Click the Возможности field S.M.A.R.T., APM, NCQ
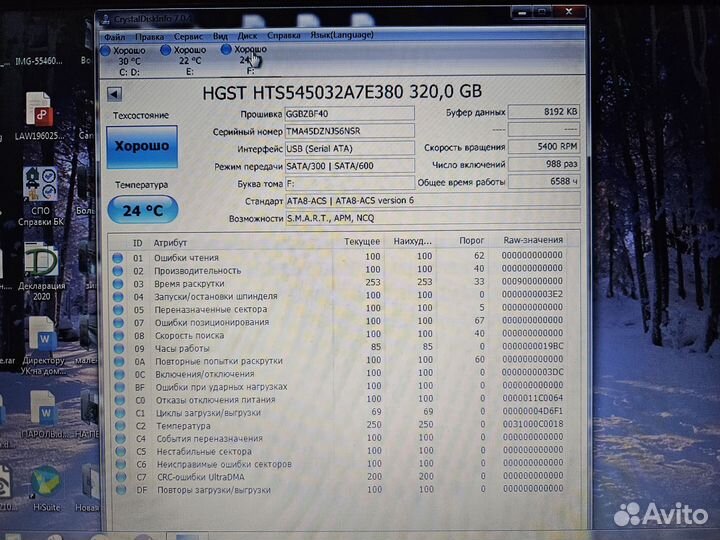The height and width of the screenshot is (540, 720). point(432,218)
